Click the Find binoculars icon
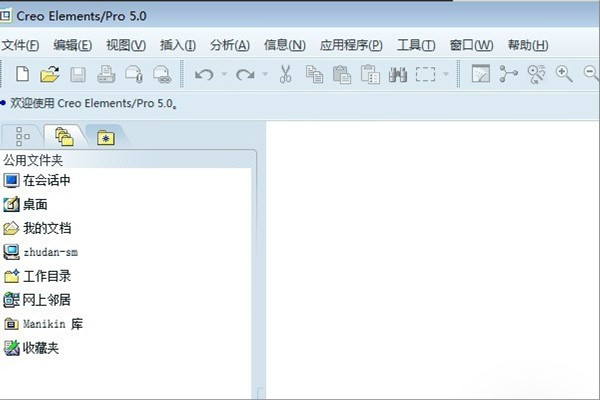The height and width of the screenshot is (400, 600). click(x=398, y=74)
